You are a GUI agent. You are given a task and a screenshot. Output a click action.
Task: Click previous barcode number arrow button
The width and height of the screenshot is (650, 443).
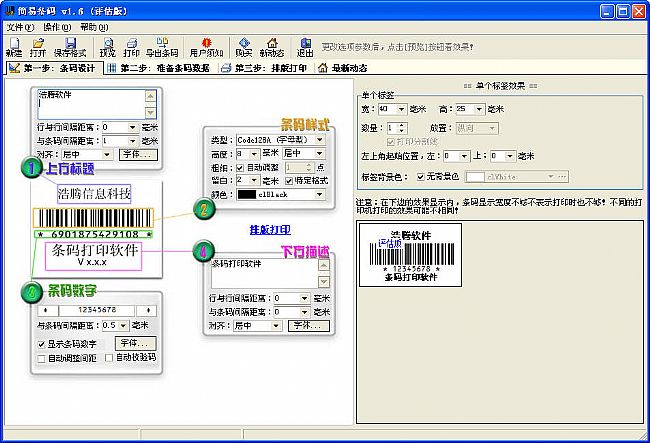pos(48,310)
